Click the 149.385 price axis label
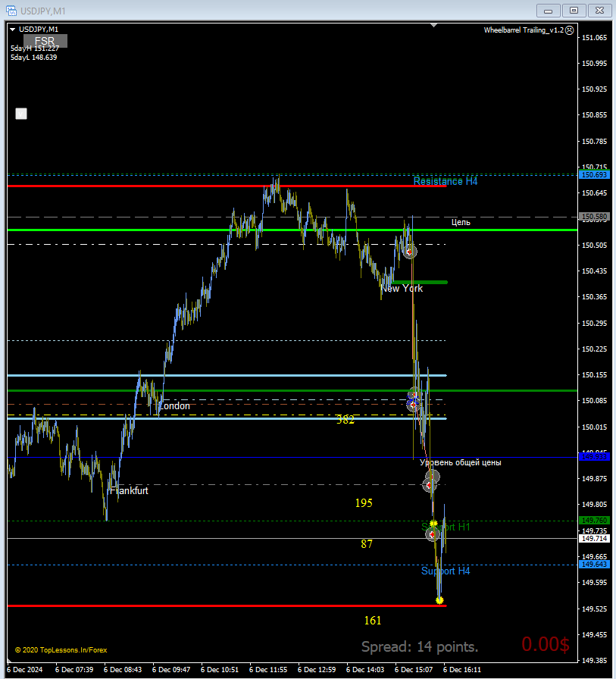The width and height of the screenshot is (616, 679). coord(594,660)
